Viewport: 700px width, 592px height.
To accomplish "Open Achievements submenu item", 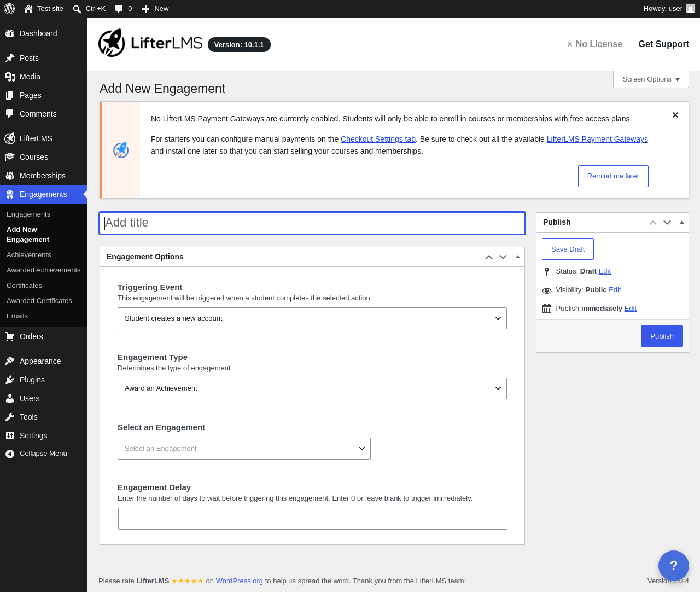I will coord(29,255).
